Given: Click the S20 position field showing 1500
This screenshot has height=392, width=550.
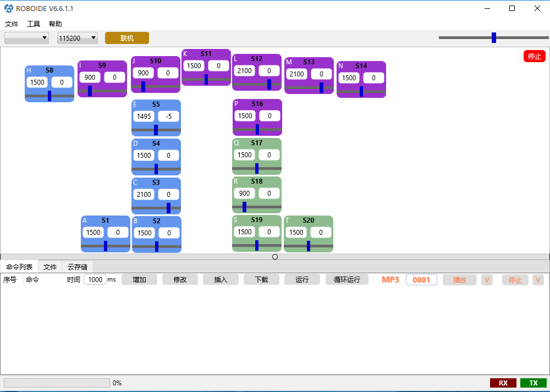Looking at the screenshot, I should pos(296,232).
